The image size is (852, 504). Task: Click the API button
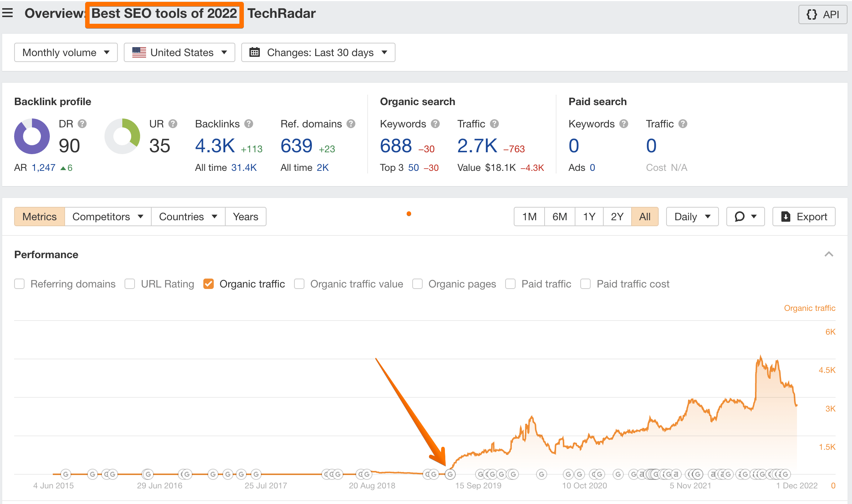pyautogui.click(x=823, y=14)
